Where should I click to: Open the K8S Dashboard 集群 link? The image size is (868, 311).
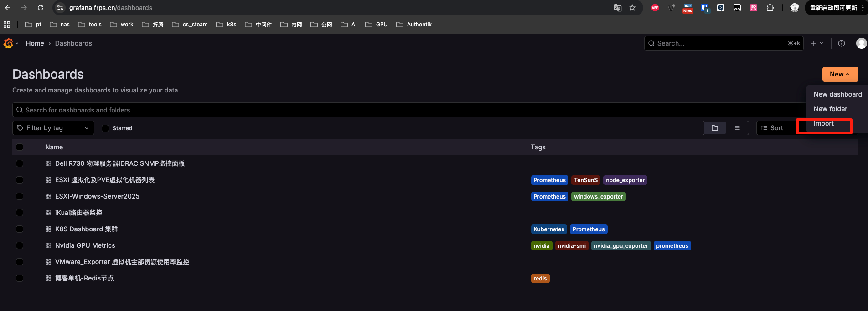coord(87,229)
